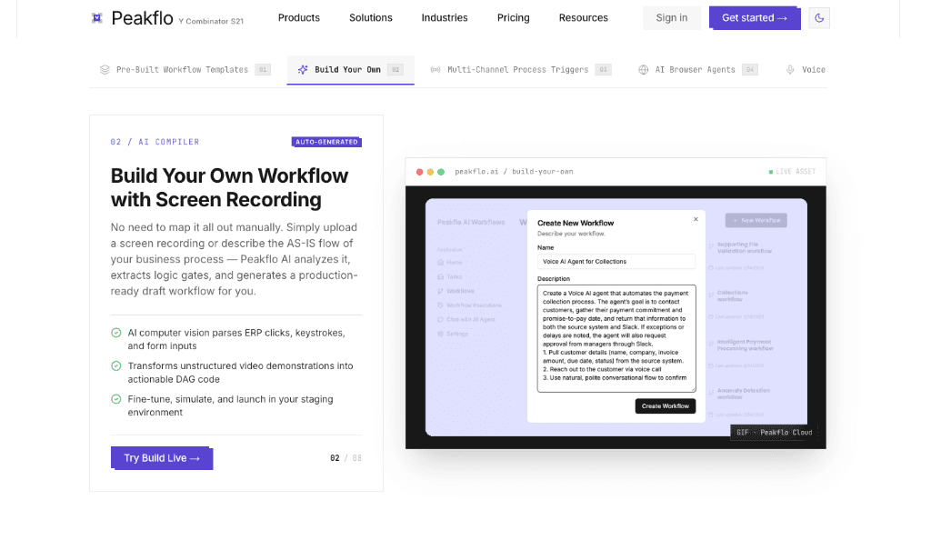
Task: Click the 02 / AI COMPILER label
Action: click(x=155, y=142)
